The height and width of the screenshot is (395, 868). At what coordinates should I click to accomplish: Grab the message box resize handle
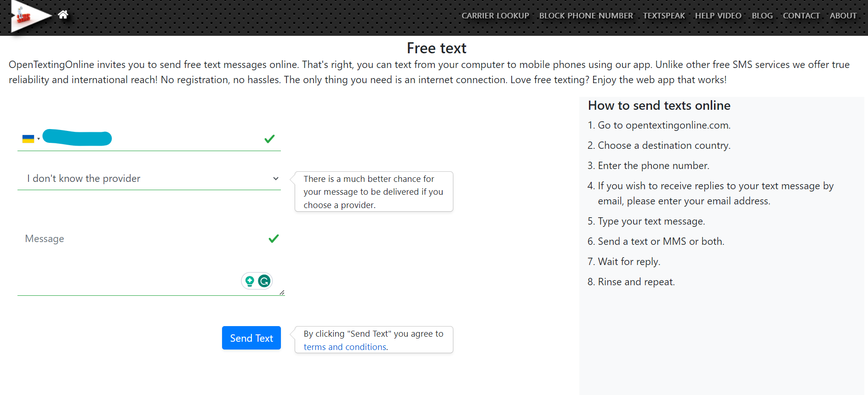point(282,293)
